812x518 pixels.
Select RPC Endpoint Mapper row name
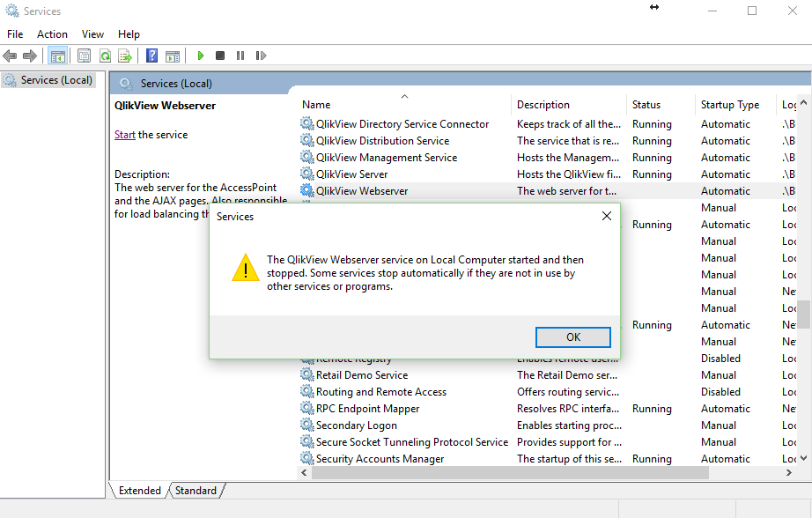tap(367, 408)
